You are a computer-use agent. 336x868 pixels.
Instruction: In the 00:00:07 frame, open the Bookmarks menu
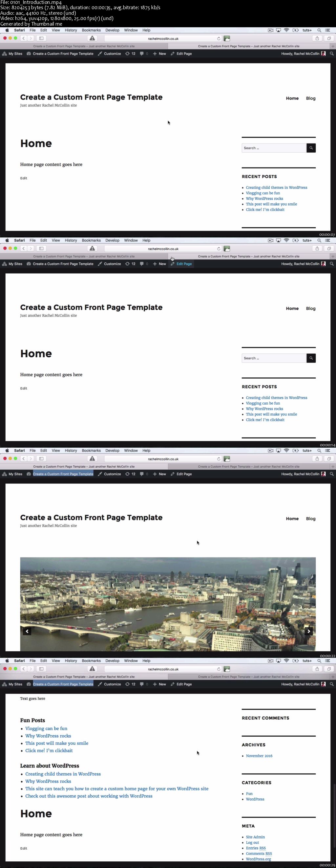tap(91, 30)
